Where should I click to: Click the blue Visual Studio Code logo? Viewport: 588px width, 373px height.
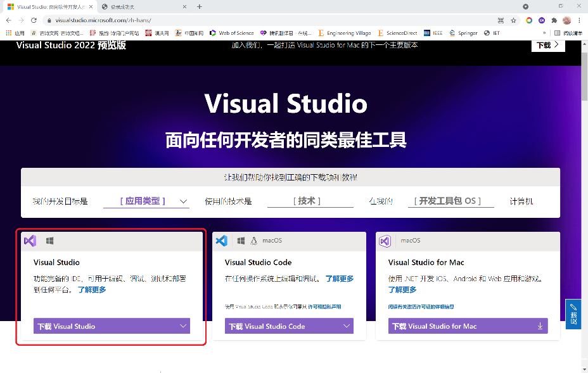[222, 241]
